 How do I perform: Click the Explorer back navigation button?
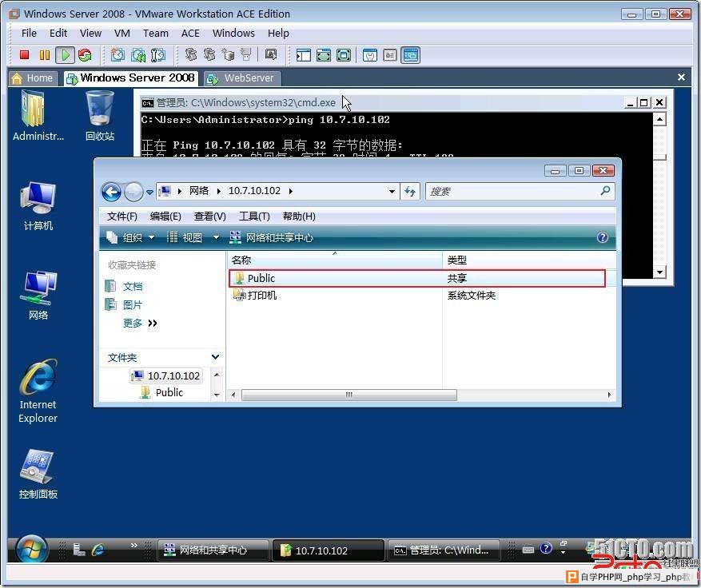point(111,192)
